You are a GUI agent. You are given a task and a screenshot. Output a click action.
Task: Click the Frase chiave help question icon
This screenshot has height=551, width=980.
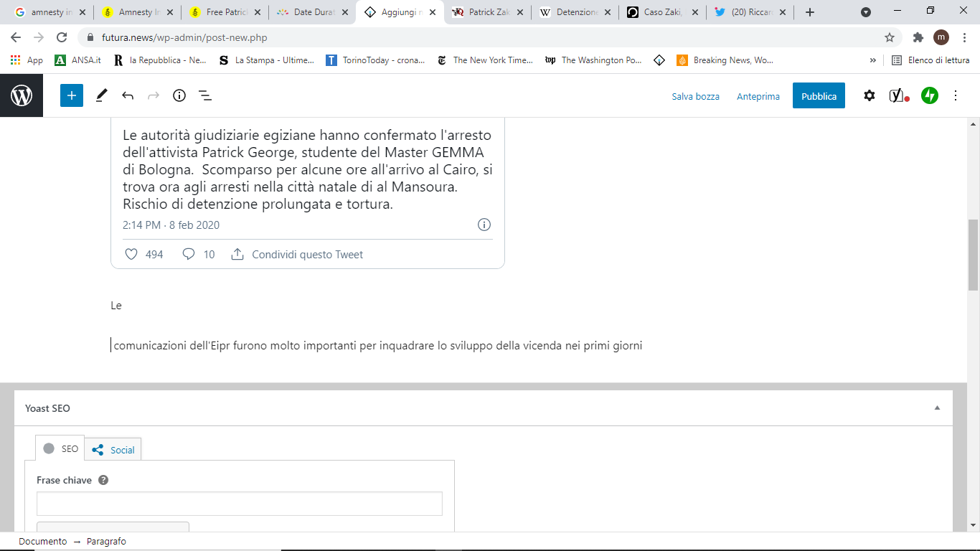click(103, 480)
